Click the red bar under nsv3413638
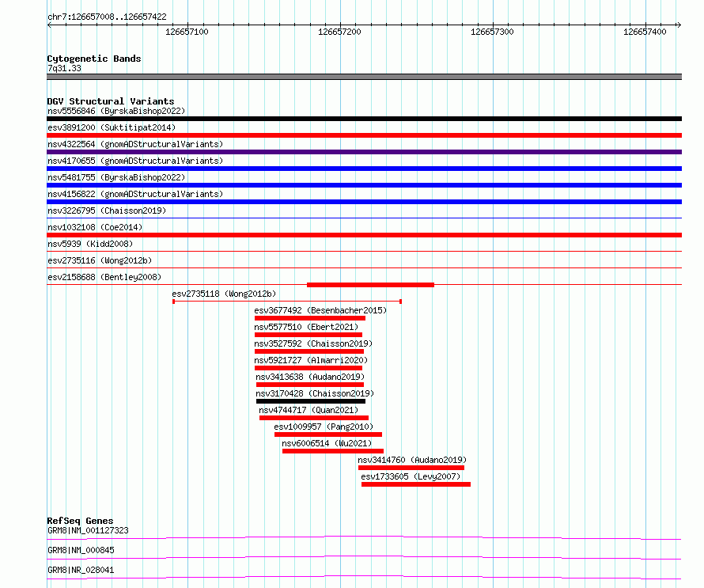704x588 pixels. (310, 385)
